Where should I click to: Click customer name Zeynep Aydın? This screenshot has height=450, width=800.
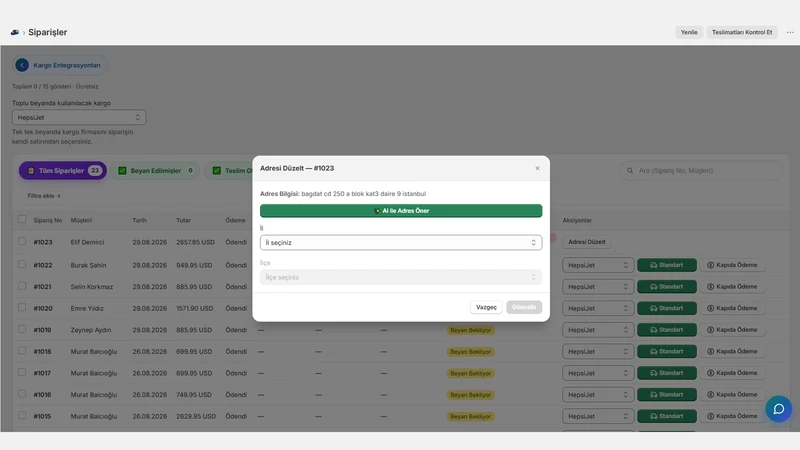click(x=91, y=330)
